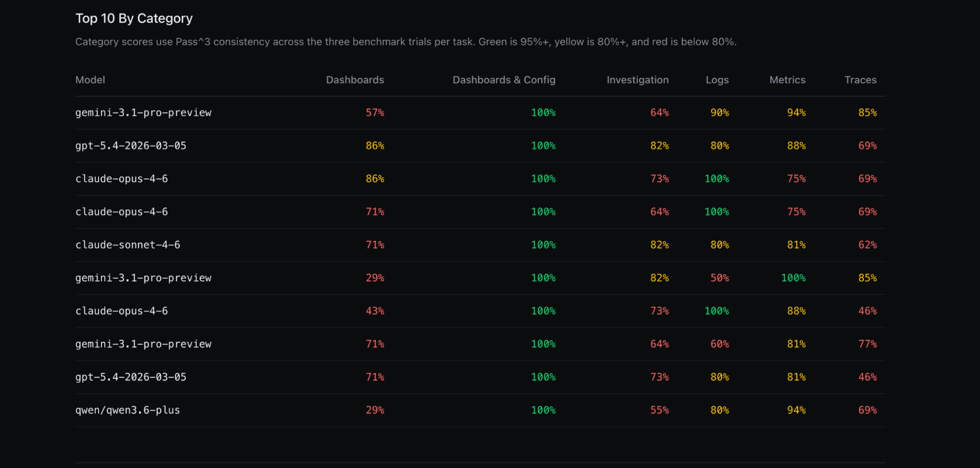Click the Model column header
Image resolution: width=980 pixels, height=468 pixels.
(x=90, y=79)
